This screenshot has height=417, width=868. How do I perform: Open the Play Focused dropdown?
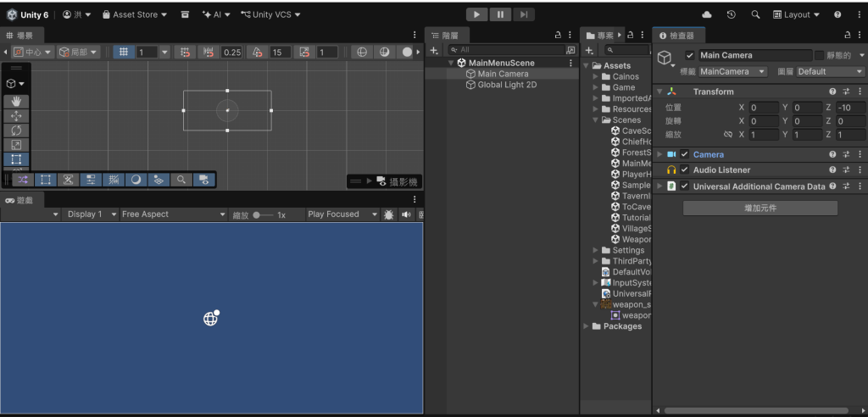pos(342,214)
